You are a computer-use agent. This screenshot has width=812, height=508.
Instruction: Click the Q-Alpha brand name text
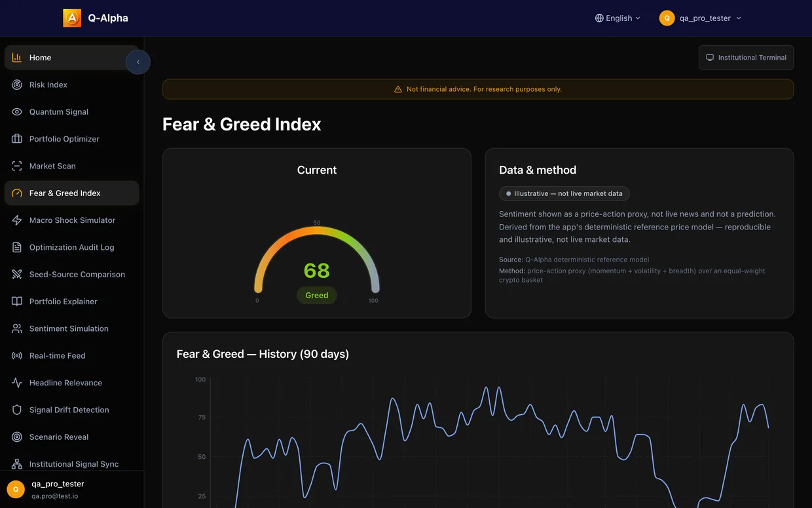point(108,18)
